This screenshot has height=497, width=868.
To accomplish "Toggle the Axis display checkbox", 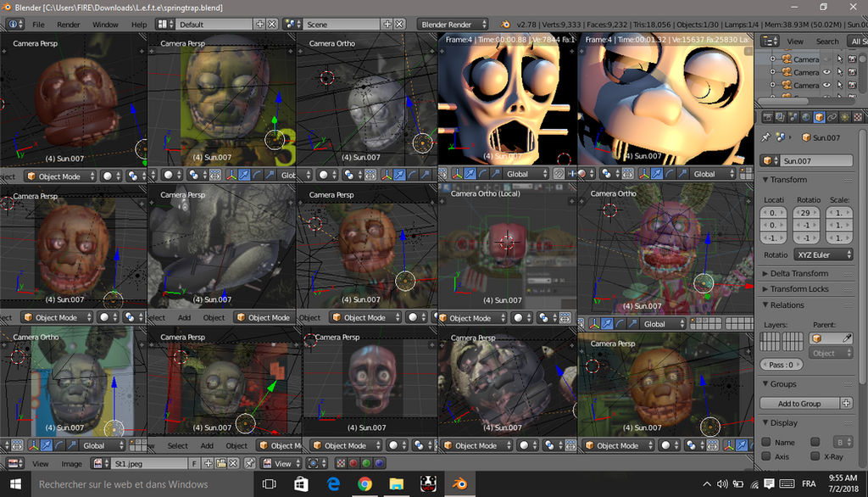I will (766, 456).
